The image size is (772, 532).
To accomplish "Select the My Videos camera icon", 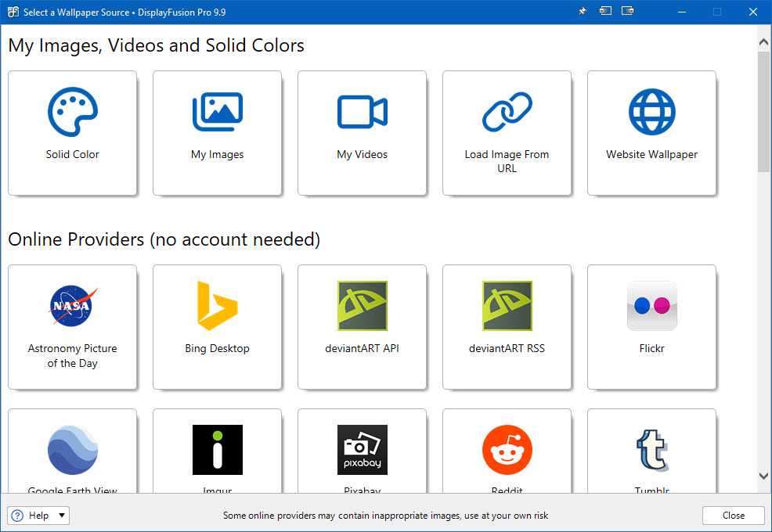I will pyautogui.click(x=362, y=113).
